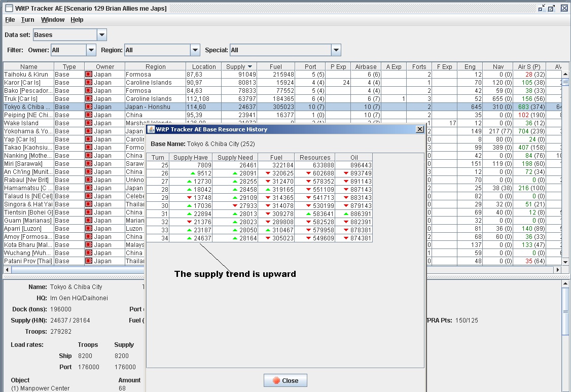Click the Japan flag icon in Peiping row
The width and height of the screenshot is (571, 392).
tap(89, 115)
